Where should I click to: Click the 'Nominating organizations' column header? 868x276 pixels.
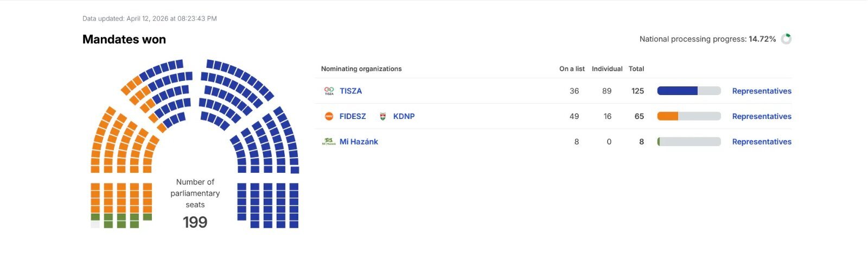pyautogui.click(x=361, y=69)
